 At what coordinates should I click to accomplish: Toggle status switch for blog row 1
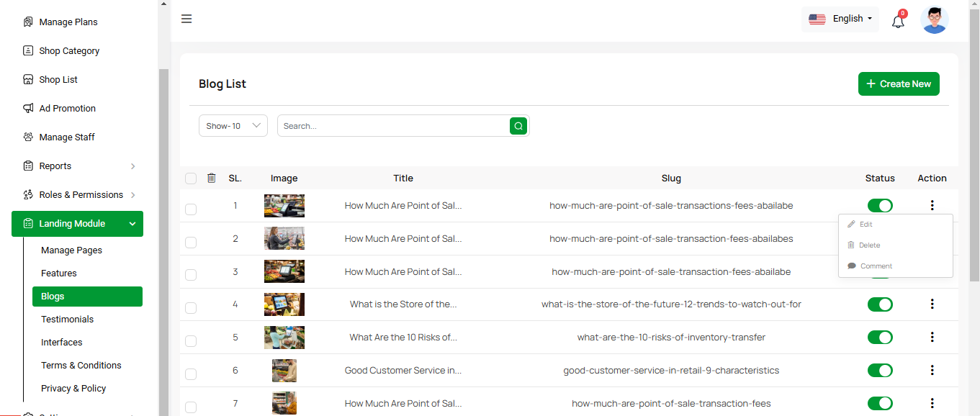pos(879,206)
